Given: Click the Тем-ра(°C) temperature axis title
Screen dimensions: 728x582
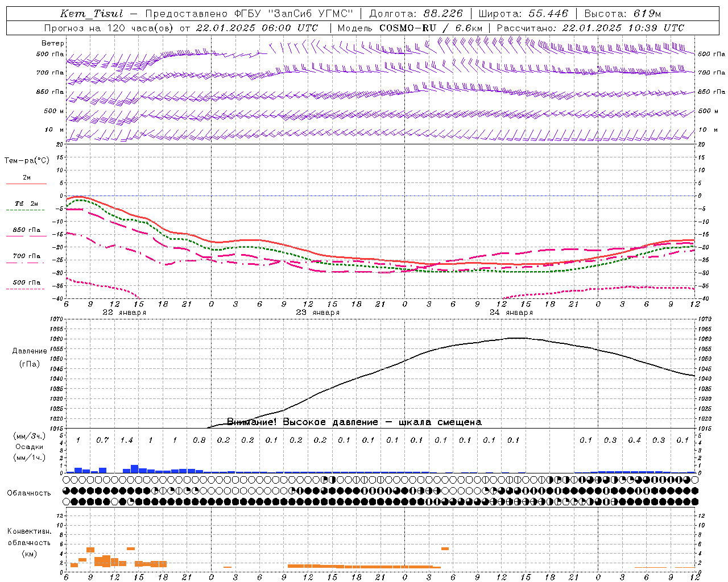Looking at the screenshot, I should [x=27, y=161].
